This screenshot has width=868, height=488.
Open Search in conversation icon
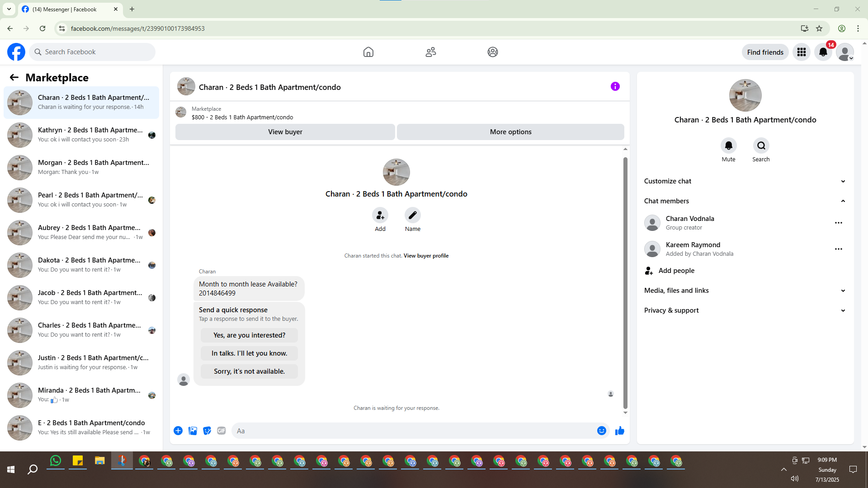click(761, 145)
